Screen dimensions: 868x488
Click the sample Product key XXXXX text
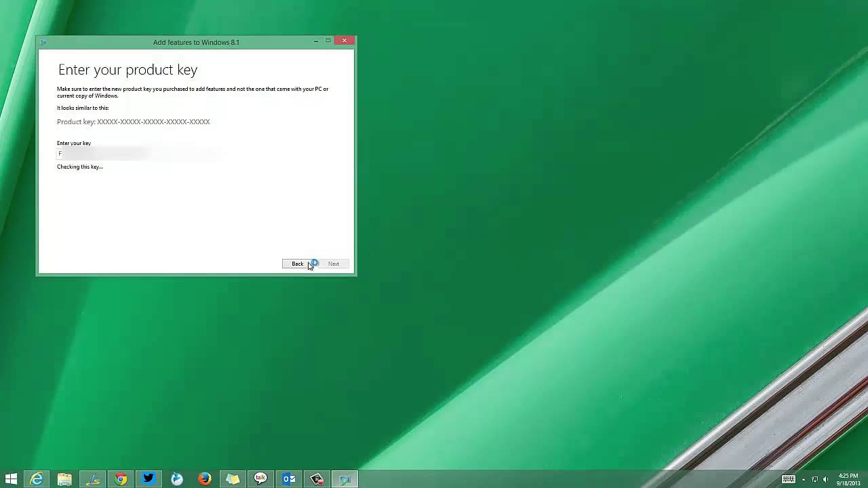(x=134, y=122)
